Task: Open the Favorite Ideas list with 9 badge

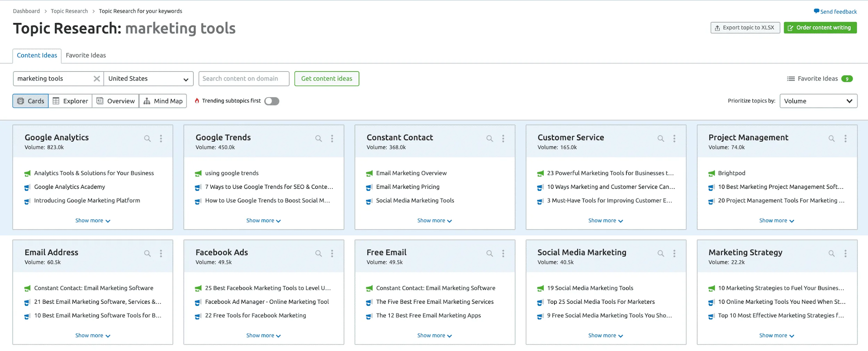Action: (820, 79)
